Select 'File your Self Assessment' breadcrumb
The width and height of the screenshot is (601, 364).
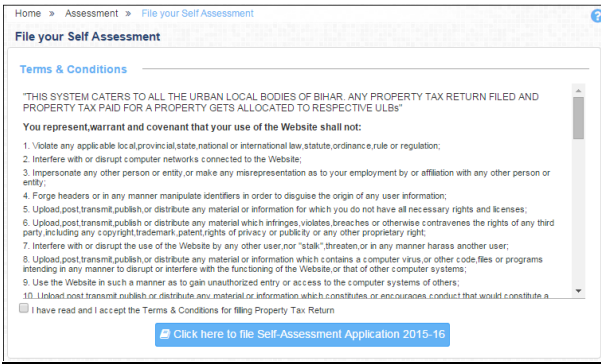click(x=197, y=13)
